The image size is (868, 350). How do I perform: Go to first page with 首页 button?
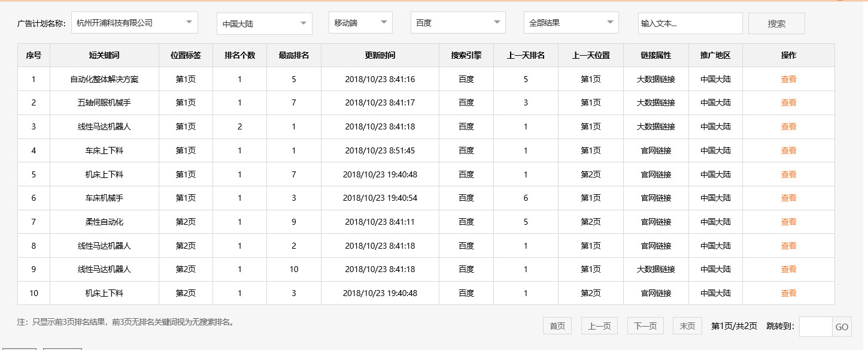coord(557,326)
